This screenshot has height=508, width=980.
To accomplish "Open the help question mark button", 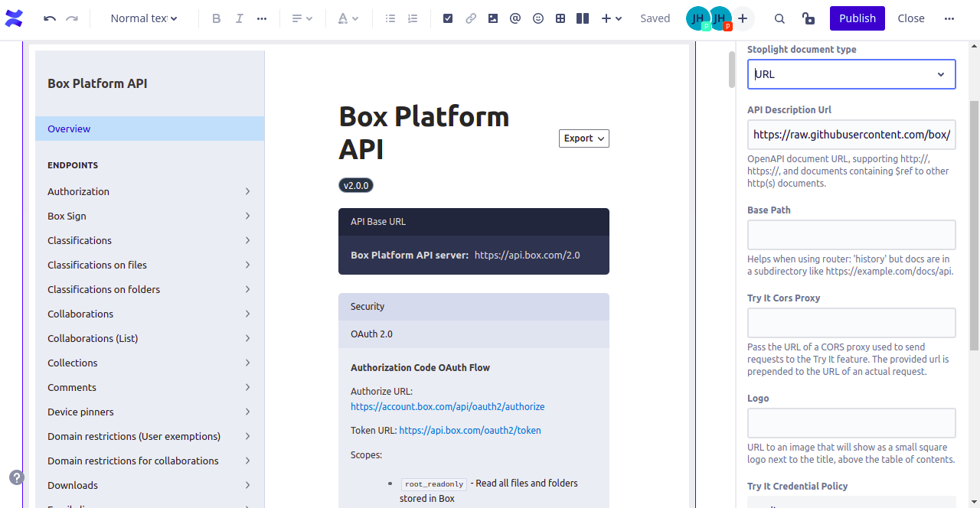I will 17,477.
